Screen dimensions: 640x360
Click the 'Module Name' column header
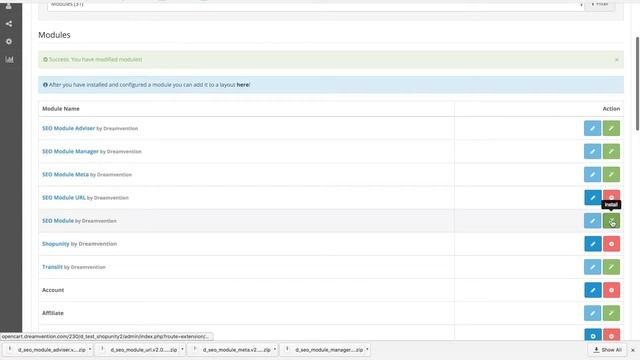[x=61, y=109]
